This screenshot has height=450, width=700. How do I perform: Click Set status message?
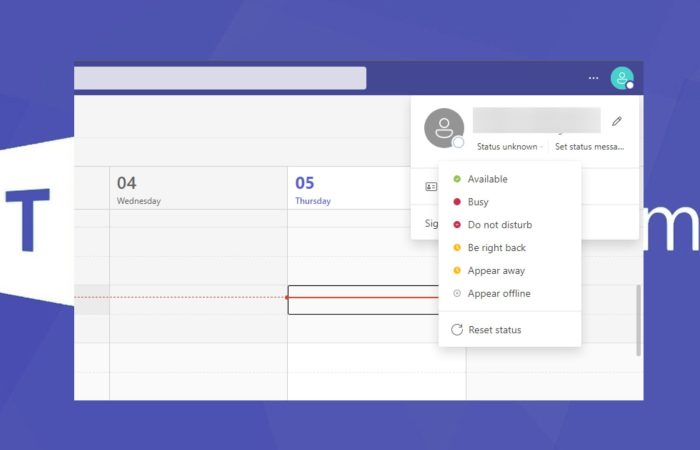pos(589,146)
